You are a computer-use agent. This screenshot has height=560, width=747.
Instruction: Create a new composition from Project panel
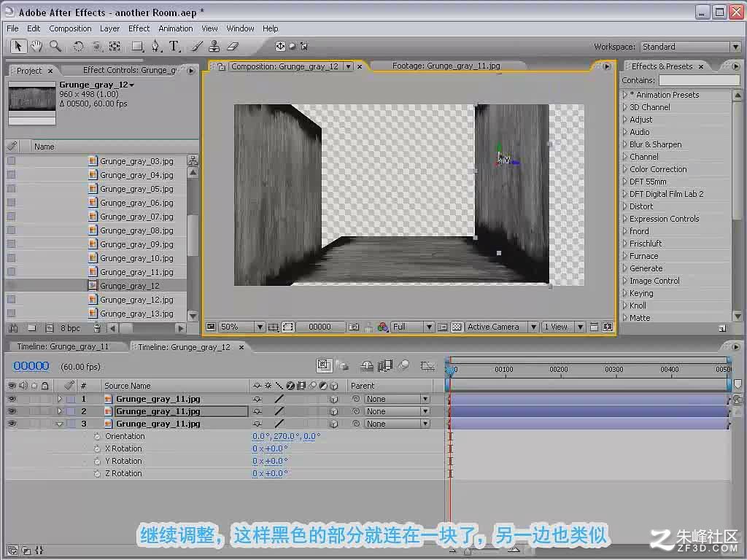[x=49, y=328]
